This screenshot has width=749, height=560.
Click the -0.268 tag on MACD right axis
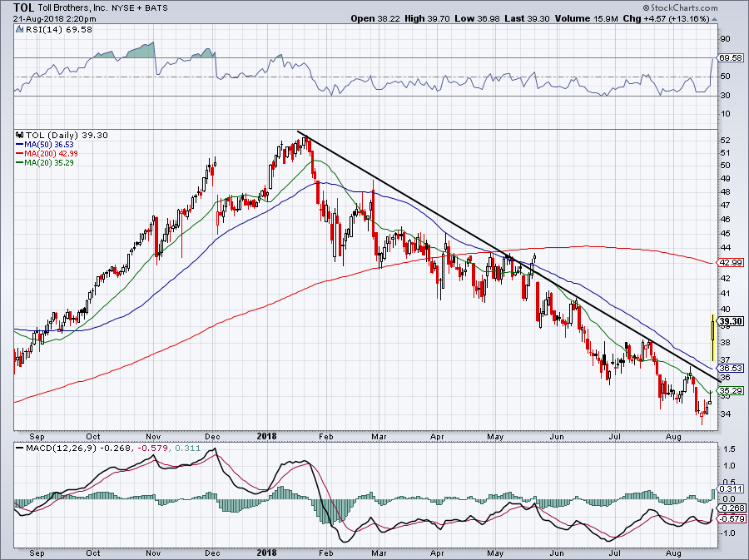click(732, 508)
